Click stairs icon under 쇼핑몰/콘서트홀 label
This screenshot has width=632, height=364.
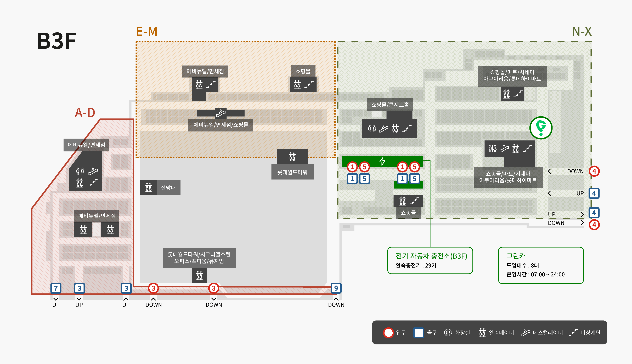pos(407,129)
